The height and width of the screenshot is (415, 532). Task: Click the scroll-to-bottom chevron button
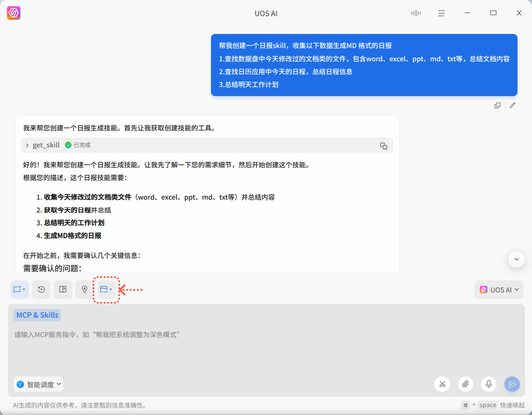click(516, 259)
